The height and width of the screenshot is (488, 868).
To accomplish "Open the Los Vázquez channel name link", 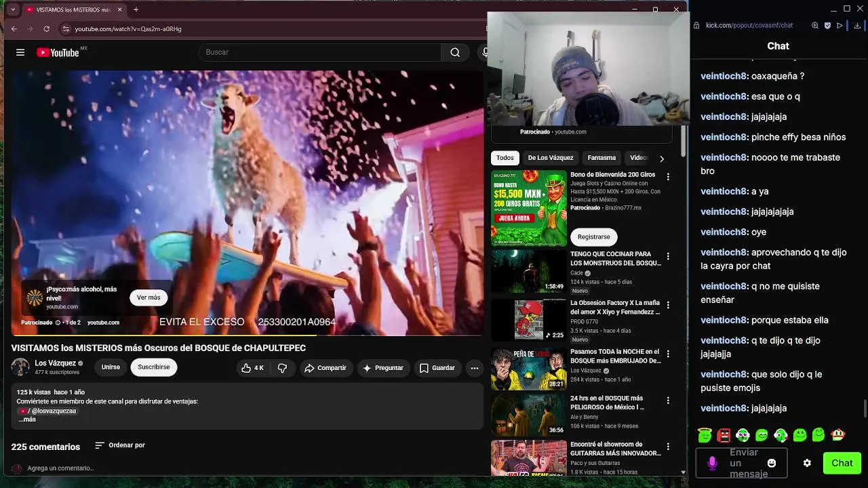I will (56, 363).
